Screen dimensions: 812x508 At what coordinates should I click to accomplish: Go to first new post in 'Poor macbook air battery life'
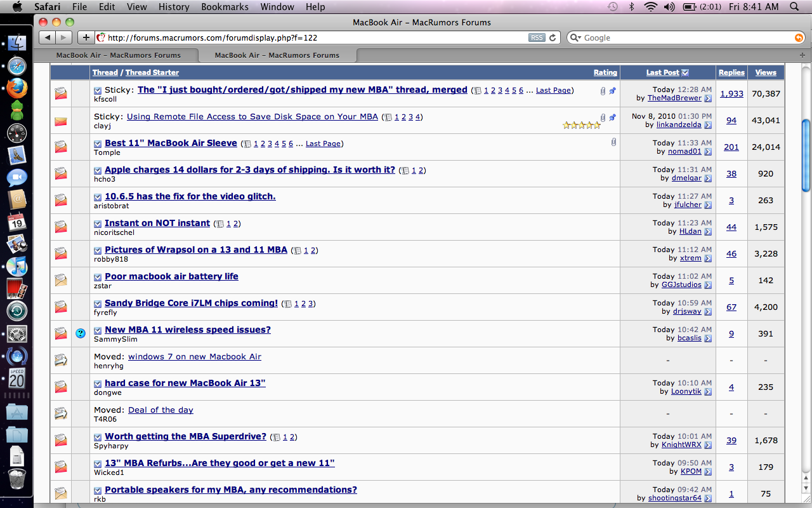98,277
